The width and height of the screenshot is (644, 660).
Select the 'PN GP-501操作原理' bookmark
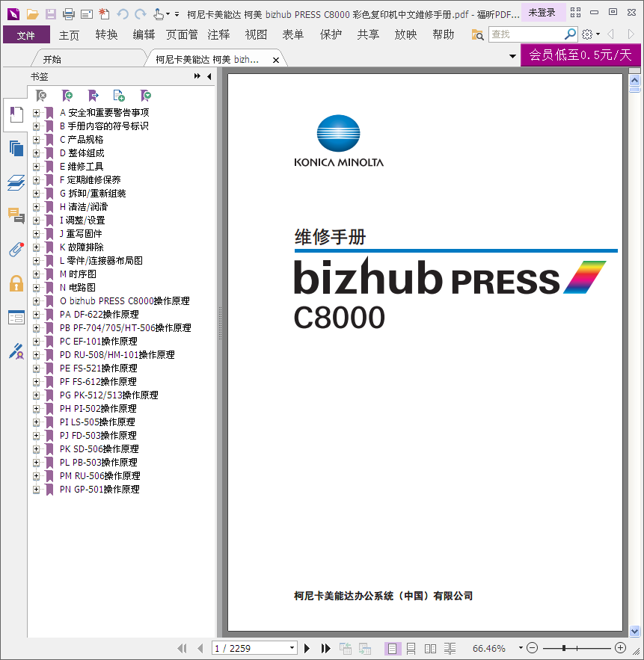coord(99,490)
